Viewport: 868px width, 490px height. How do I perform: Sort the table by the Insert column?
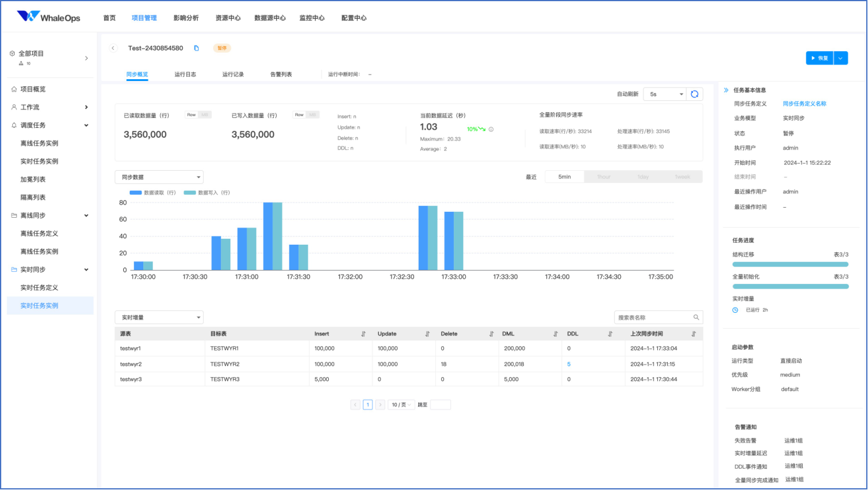coord(364,334)
